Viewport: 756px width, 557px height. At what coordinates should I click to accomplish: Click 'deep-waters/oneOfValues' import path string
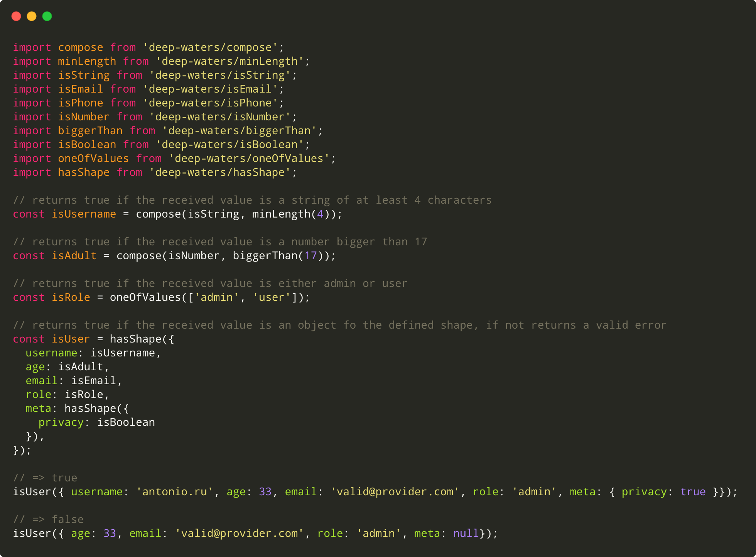249,159
